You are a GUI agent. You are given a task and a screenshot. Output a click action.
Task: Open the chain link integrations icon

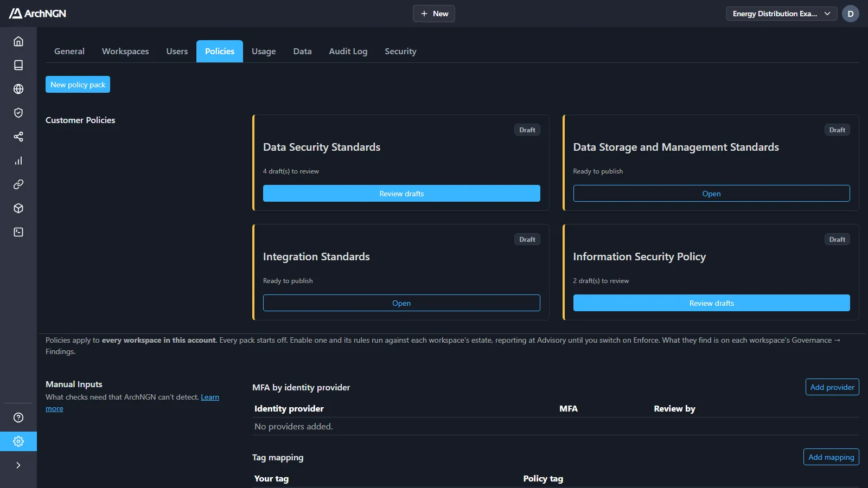(18, 184)
